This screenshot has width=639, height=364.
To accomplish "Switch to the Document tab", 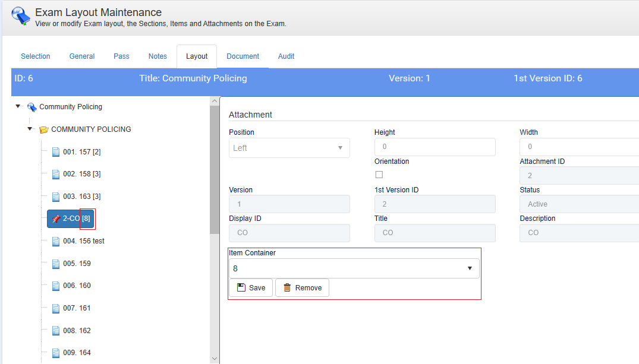I will tap(243, 56).
